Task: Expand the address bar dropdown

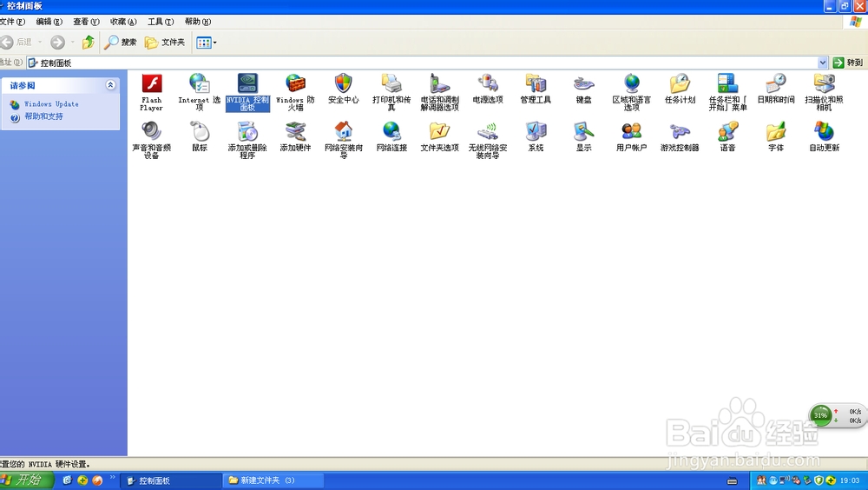Action: coord(823,63)
